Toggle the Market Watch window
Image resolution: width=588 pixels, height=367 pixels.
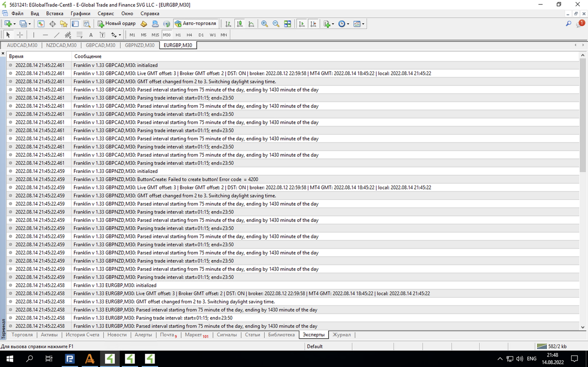click(41, 24)
